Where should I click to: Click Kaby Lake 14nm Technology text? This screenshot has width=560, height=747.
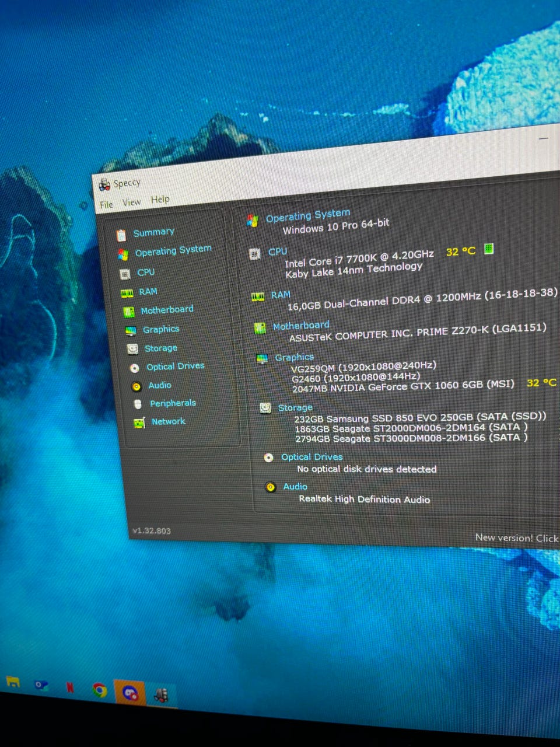(x=354, y=270)
